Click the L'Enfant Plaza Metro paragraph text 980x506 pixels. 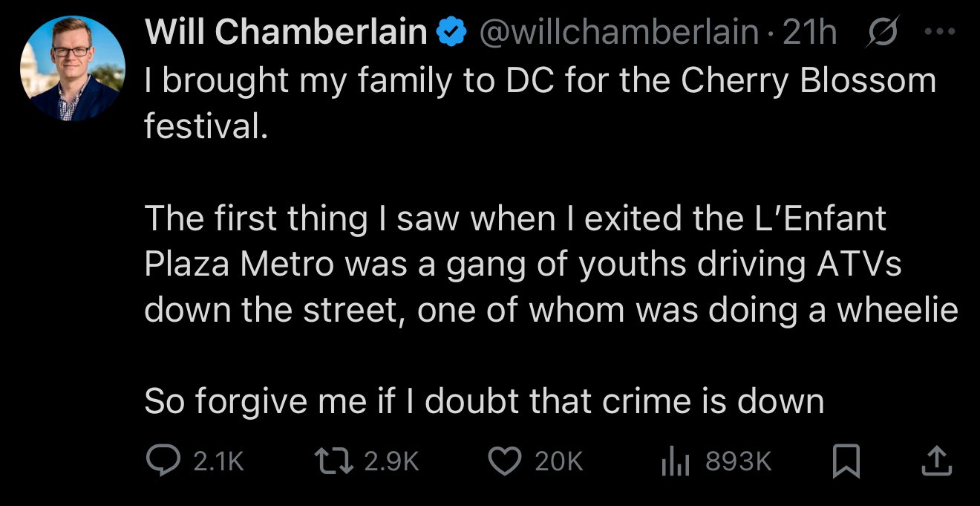(x=552, y=265)
